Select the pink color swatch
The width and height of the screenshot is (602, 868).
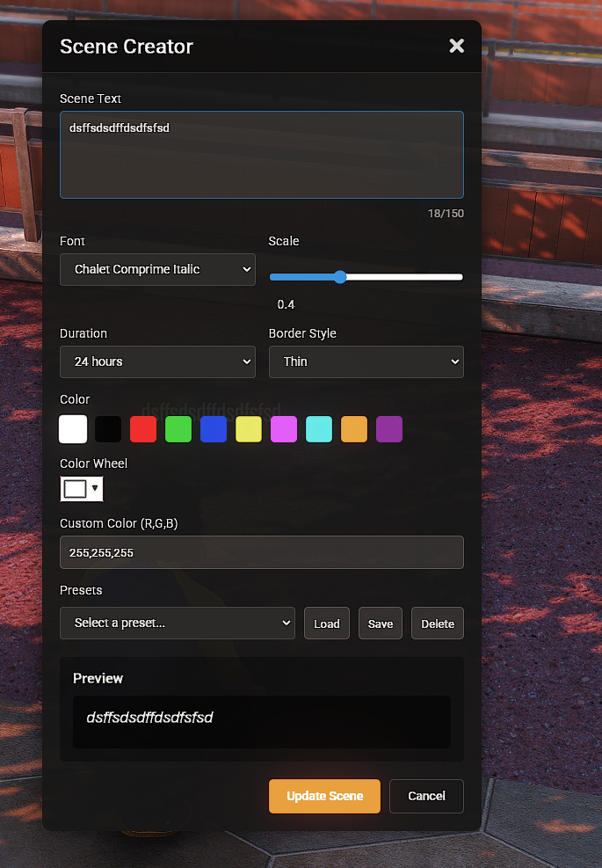click(284, 429)
